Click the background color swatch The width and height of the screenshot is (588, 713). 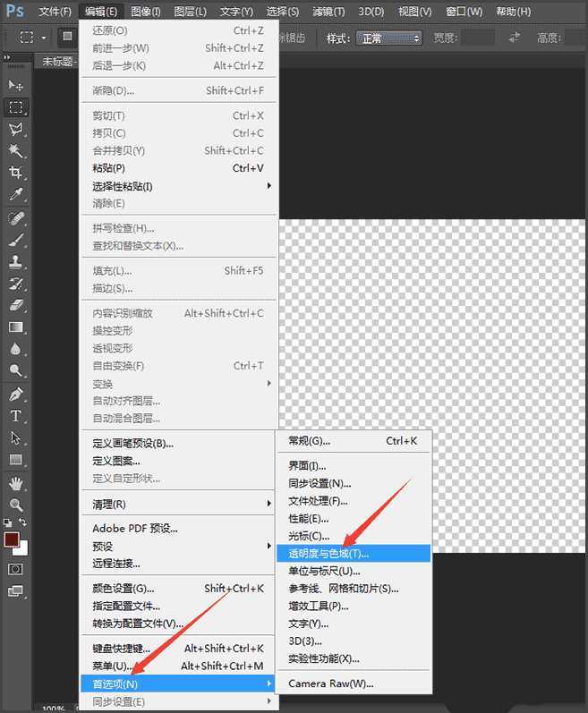coord(22,550)
